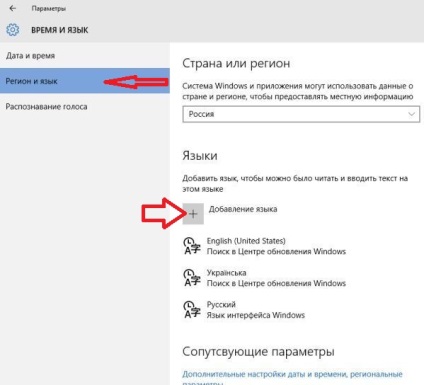Viewport: 424px width, 385px height.
Task: Open additional date and time settings link
Action: pyautogui.click(x=292, y=379)
